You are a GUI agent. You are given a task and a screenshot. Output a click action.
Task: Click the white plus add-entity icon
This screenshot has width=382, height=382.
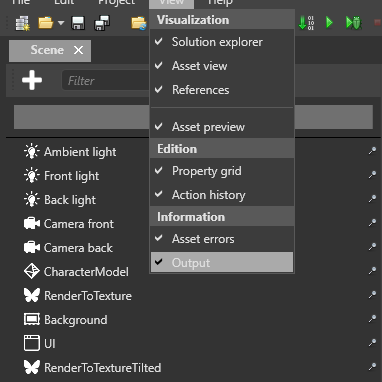pyautogui.click(x=32, y=80)
